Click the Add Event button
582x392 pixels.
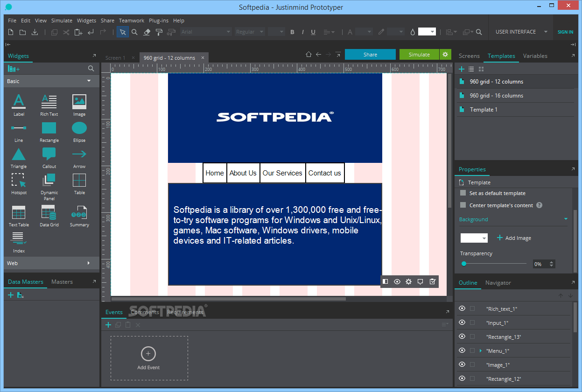[148, 358]
